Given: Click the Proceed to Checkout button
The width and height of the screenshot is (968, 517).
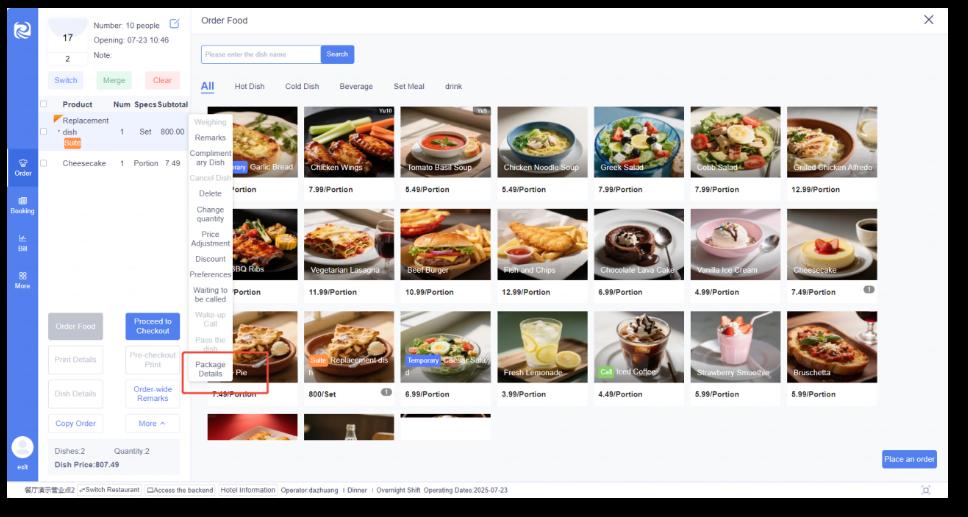Looking at the screenshot, I should coord(152,326).
